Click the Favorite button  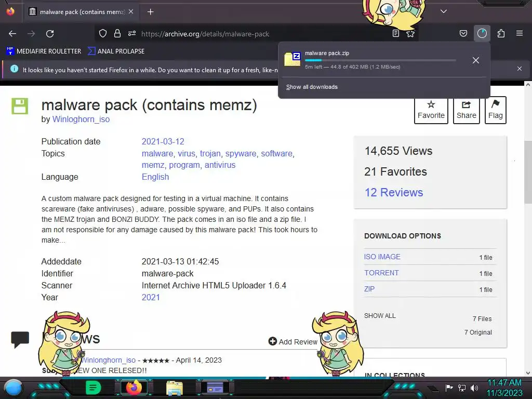pos(431,110)
